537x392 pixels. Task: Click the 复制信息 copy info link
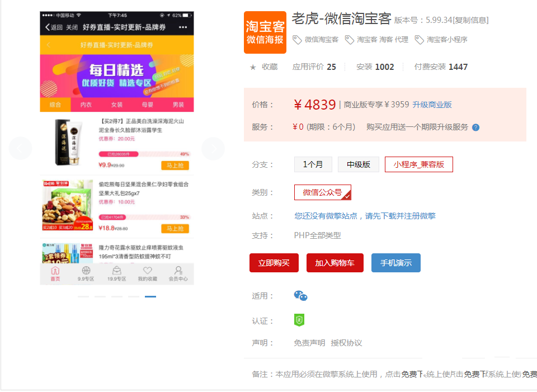point(470,20)
